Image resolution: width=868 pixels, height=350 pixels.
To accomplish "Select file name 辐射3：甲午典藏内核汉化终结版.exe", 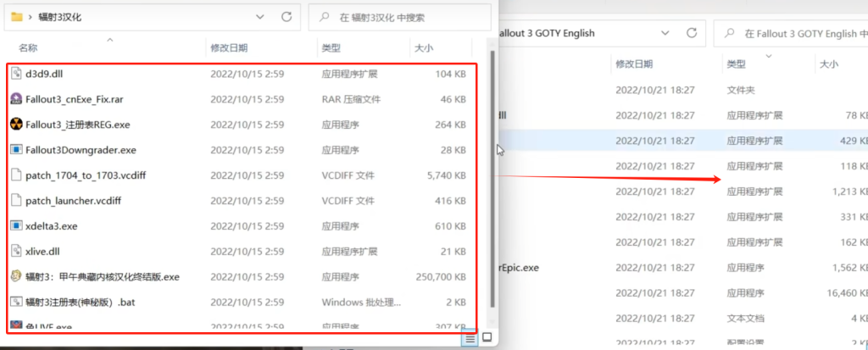I will pos(103,277).
